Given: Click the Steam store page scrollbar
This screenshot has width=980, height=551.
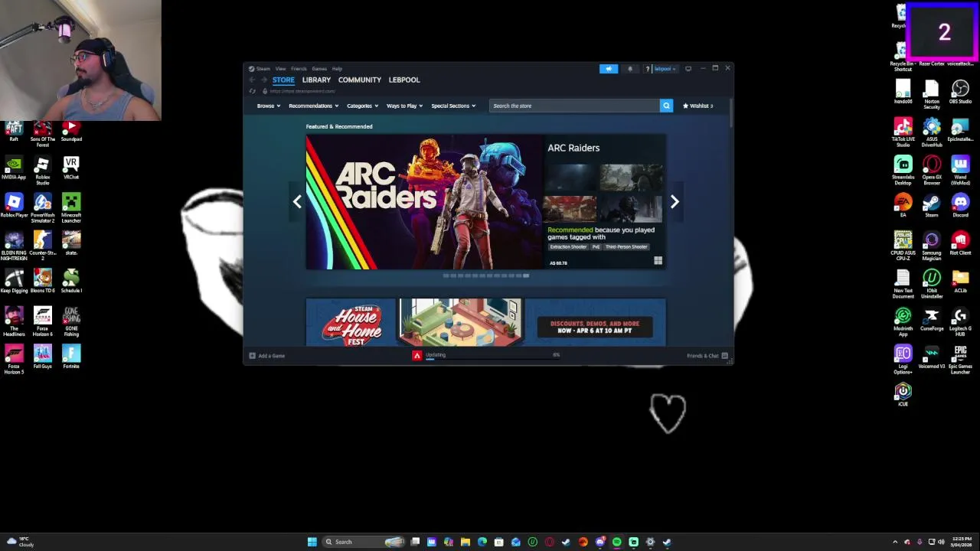Looking at the screenshot, I should 731,115.
